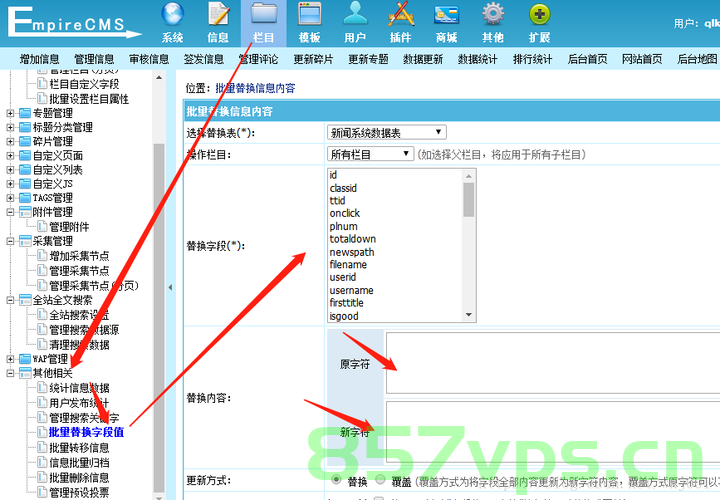
Task: Select the isgood field in the list
Action: click(344, 316)
